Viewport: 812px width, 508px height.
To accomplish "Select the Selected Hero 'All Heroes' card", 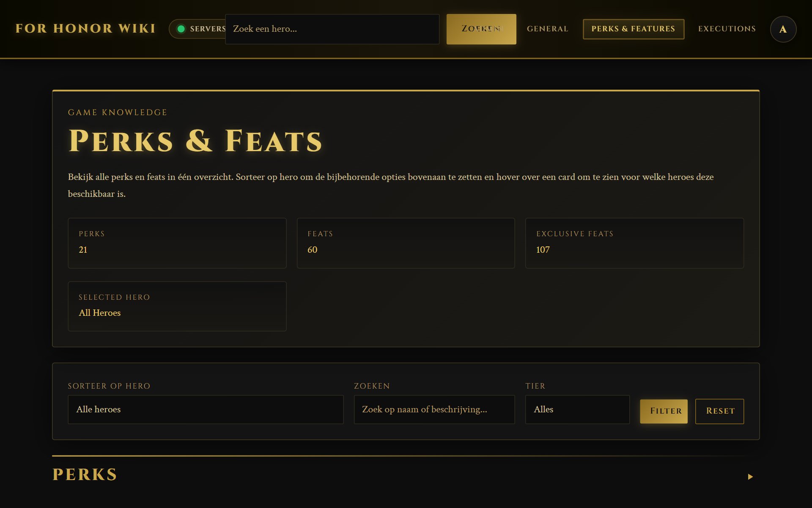I will [x=177, y=306].
